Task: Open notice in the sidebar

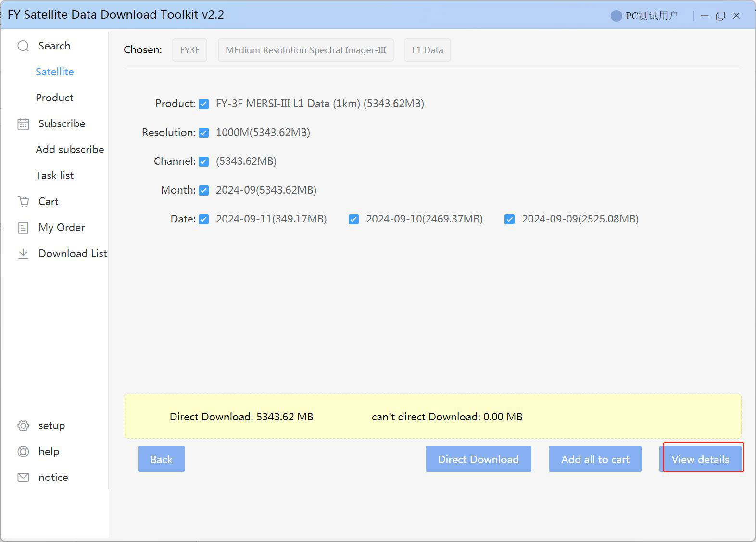Action: point(53,477)
